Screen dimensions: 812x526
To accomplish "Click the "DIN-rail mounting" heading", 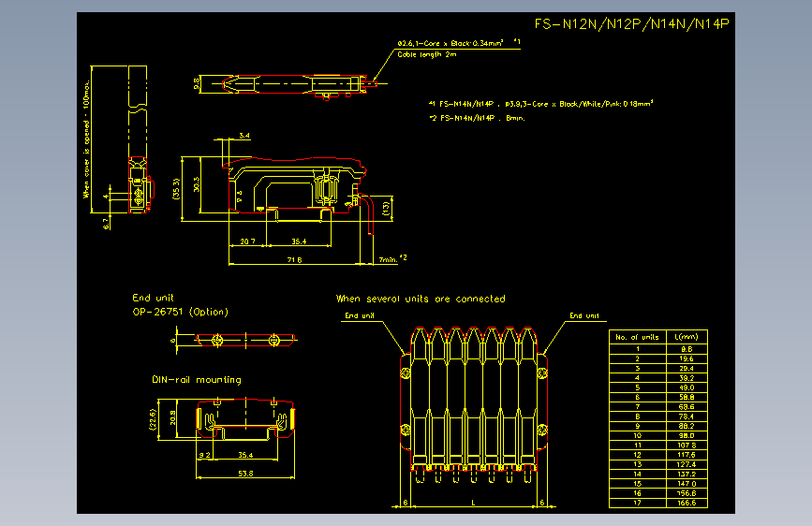I will pos(197,379).
